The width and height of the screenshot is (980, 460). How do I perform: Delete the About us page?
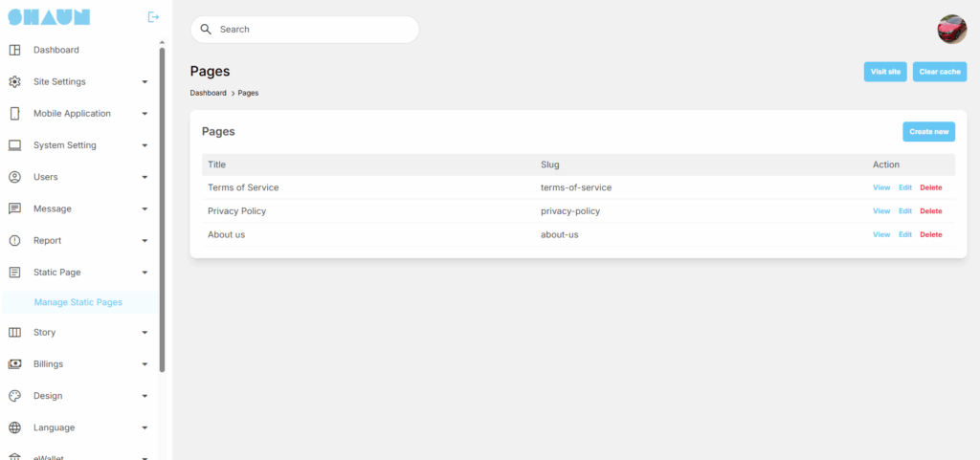click(x=930, y=234)
